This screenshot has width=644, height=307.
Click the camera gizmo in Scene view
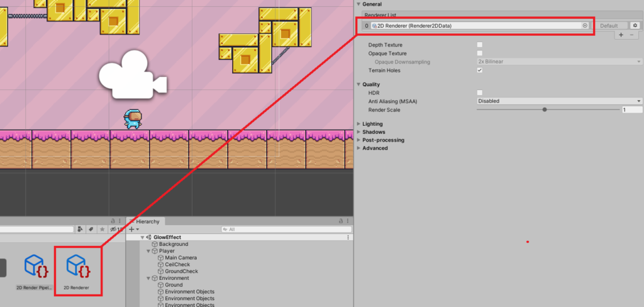coord(132,74)
